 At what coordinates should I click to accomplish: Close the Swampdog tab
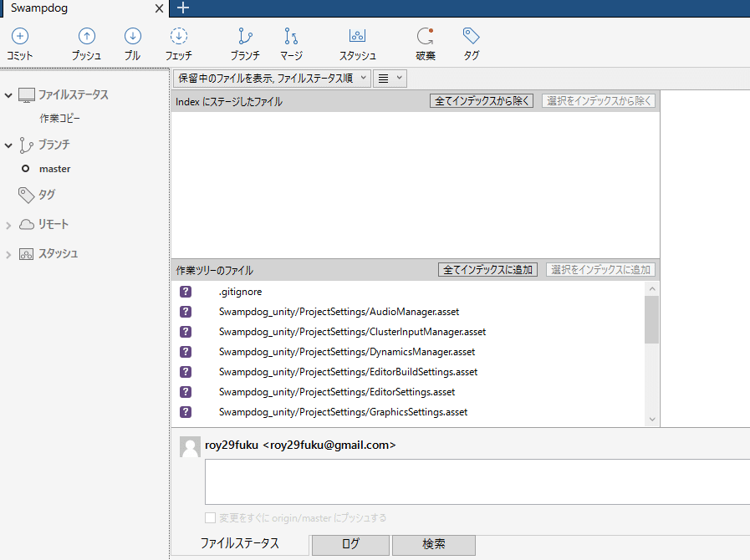[x=159, y=8]
